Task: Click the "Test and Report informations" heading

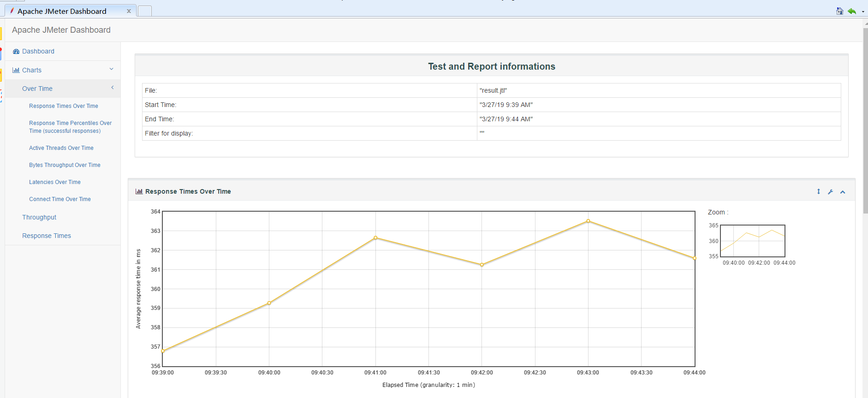Action: point(492,66)
